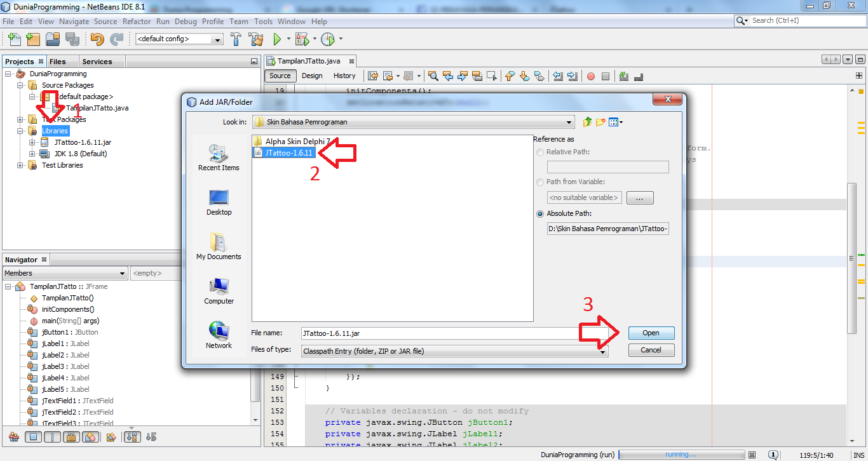Expand the Test Libraries node
The height and width of the screenshot is (461, 868).
click(20, 165)
